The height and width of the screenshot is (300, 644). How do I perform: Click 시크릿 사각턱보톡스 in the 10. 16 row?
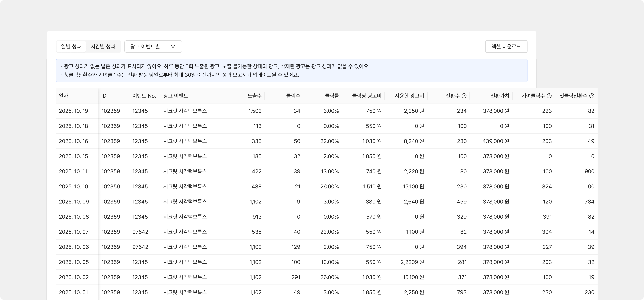(185, 141)
